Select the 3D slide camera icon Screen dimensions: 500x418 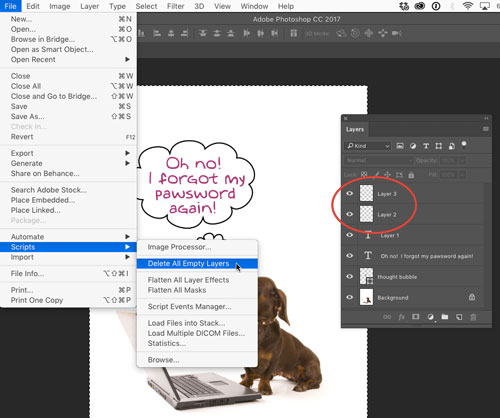point(383,33)
